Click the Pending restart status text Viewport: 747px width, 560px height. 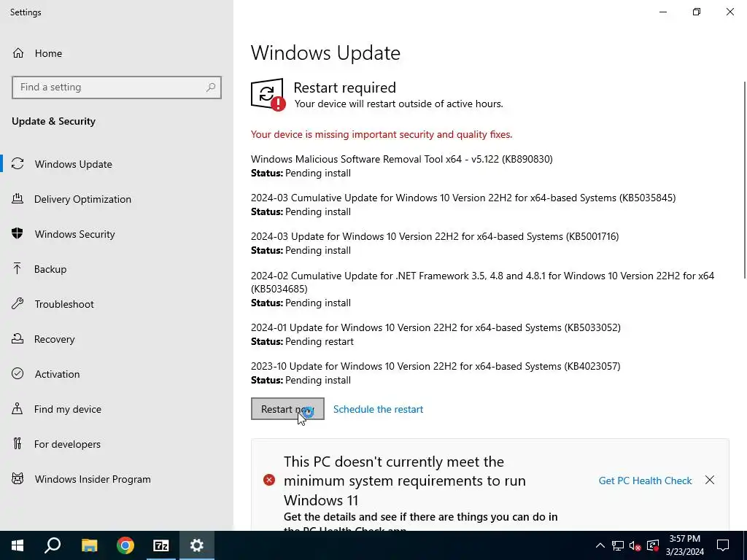pyautogui.click(x=320, y=341)
